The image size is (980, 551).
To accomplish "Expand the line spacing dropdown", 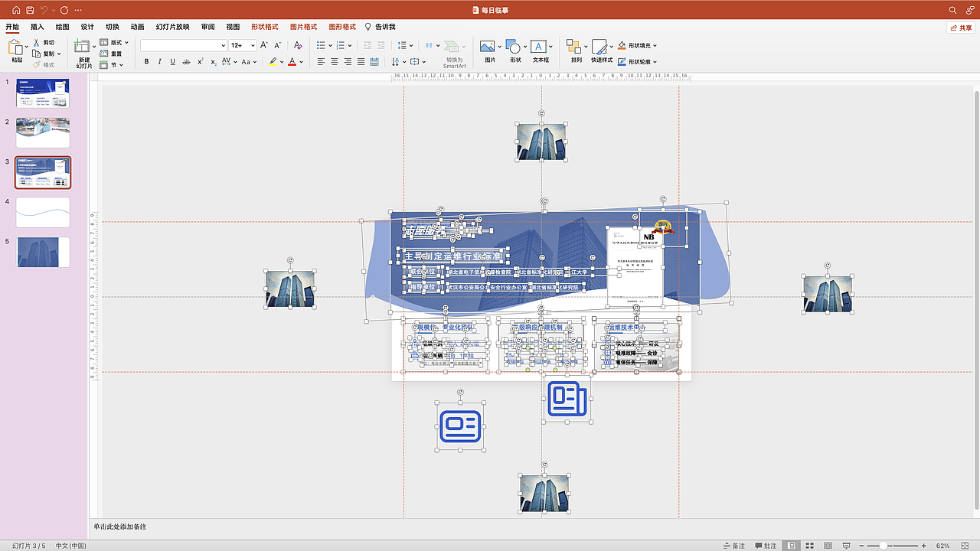I will pos(412,45).
